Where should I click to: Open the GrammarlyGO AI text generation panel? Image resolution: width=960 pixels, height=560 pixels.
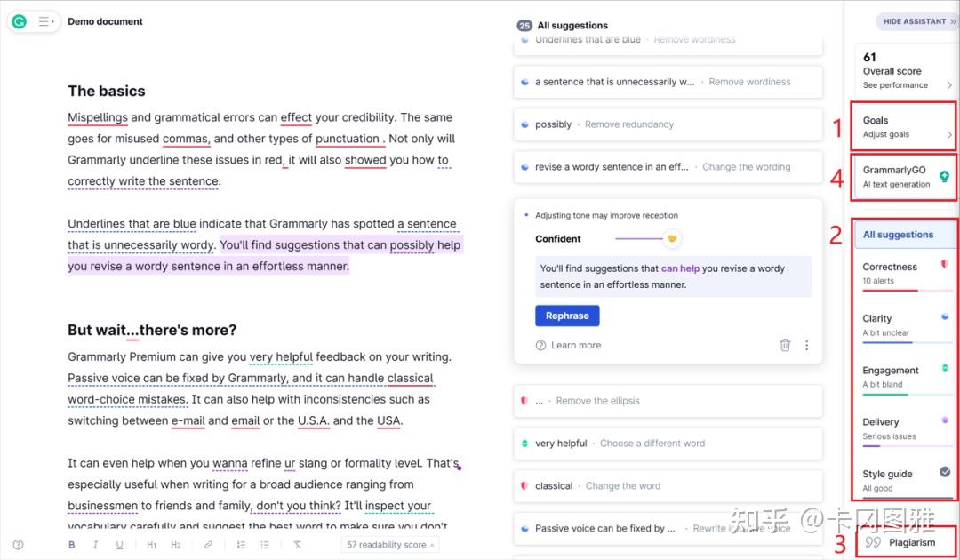pyautogui.click(x=904, y=176)
